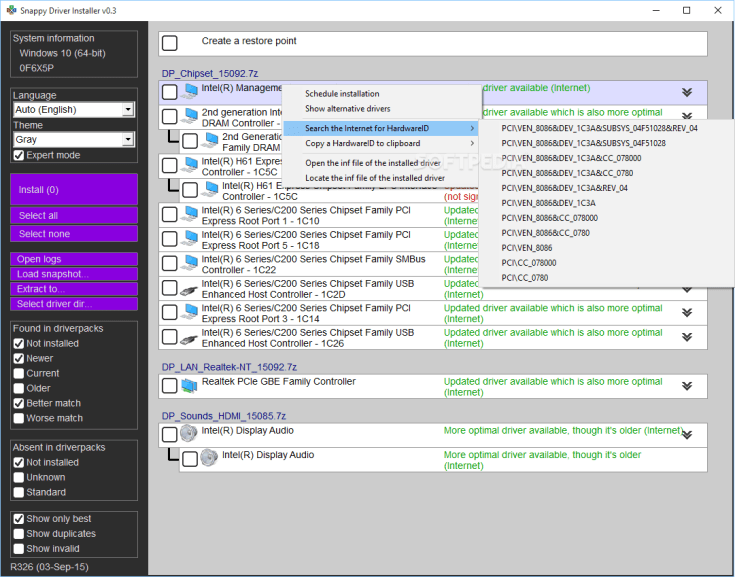Expand details for PCI Express Root Port 3 - 1C14
Image resolution: width=735 pixels, height=577 pixels.
[x=687, y=313]
